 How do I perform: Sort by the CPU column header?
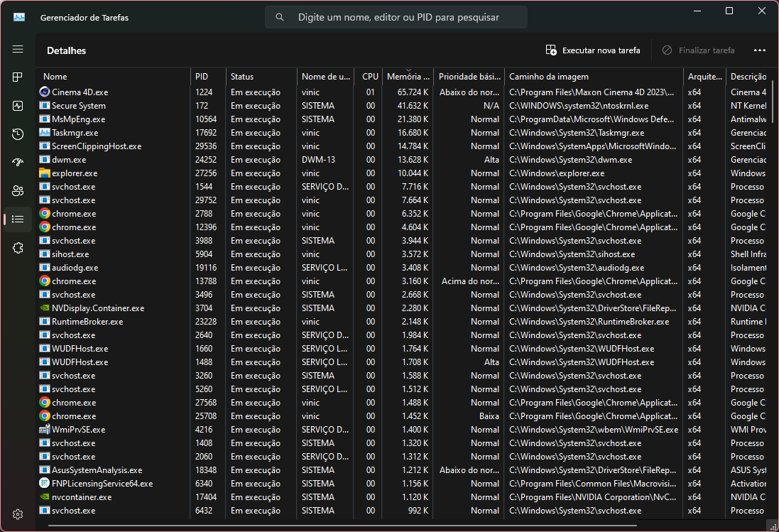click(x=369, y=77)
